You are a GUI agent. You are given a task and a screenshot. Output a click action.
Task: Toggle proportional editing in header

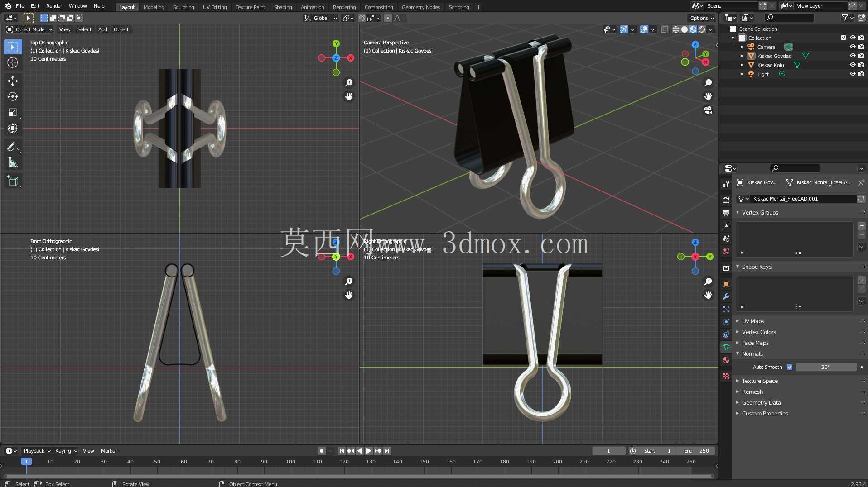(388, 18)
